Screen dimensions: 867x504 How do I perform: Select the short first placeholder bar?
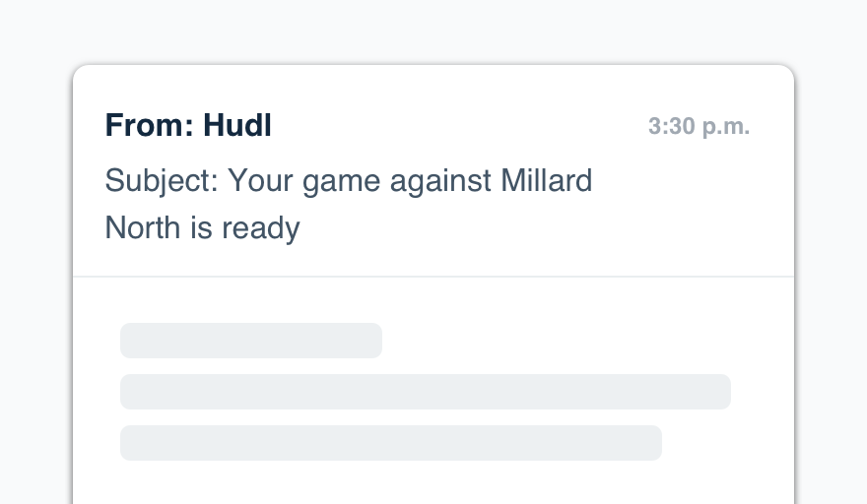(250, 341)
